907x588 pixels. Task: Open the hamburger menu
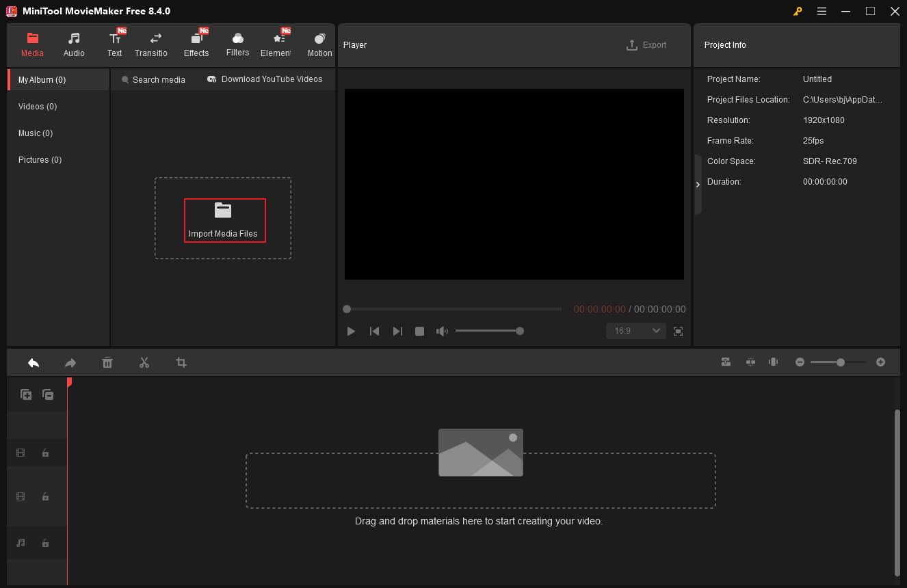click(821, 11)
